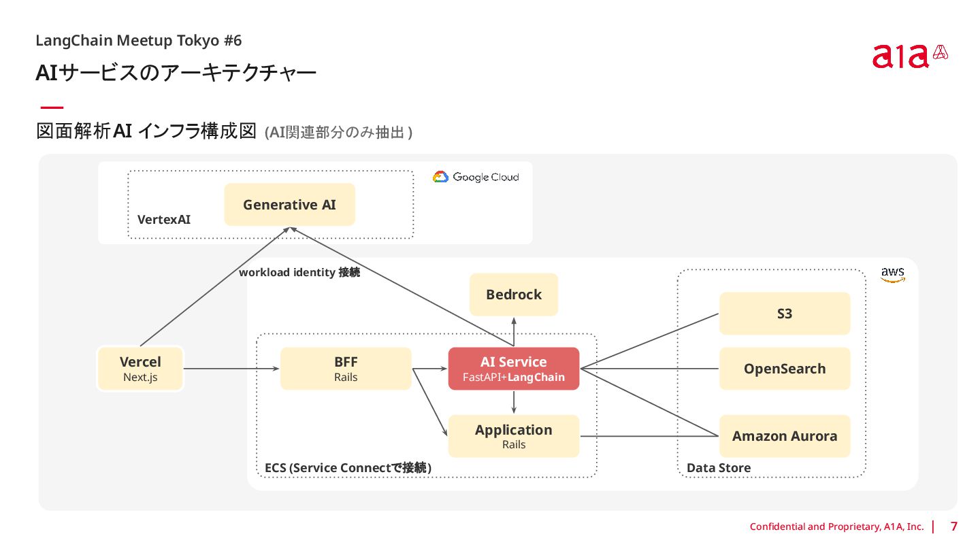Click the Data Store label
The width and height of the screenshot is (980, 551).
(x=719, y=467)
